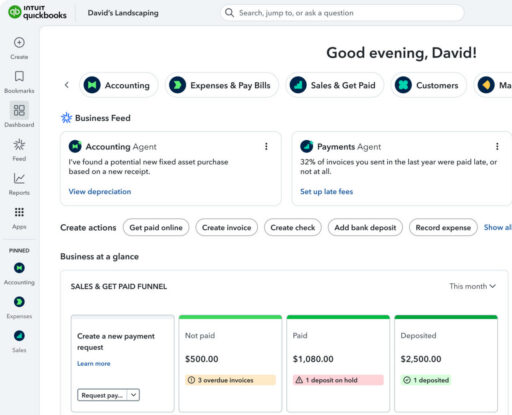Expand the This month period dropdown
The image size is (512, 415).
[x=472, y=286]
